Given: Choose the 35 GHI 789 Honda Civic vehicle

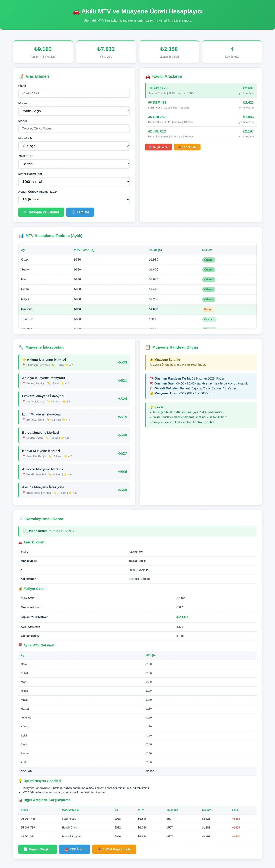Looking at the screenshot, I should (201, 120).
